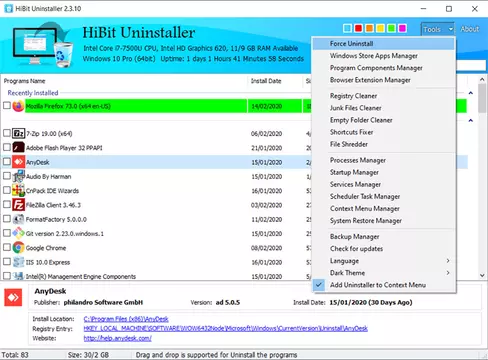Tick the Google Chrome checkbox
Image resolution: width=488 pixels, height=360 pixels.
point(7,247)
